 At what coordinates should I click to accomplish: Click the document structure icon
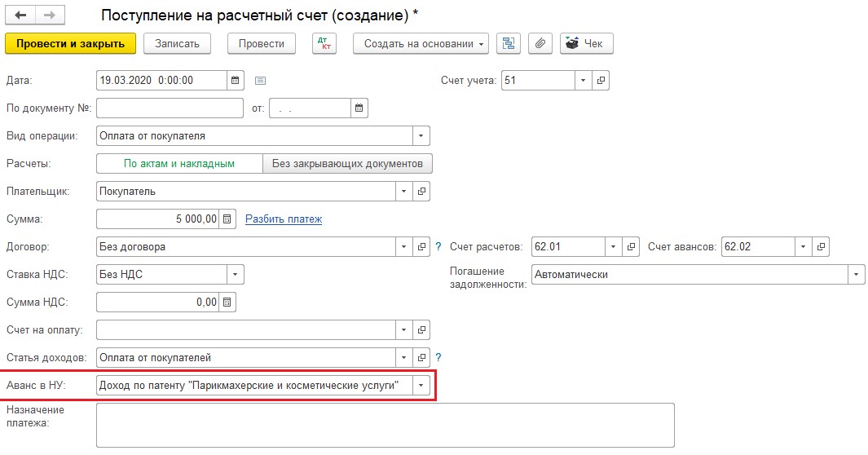pos(509,43)
